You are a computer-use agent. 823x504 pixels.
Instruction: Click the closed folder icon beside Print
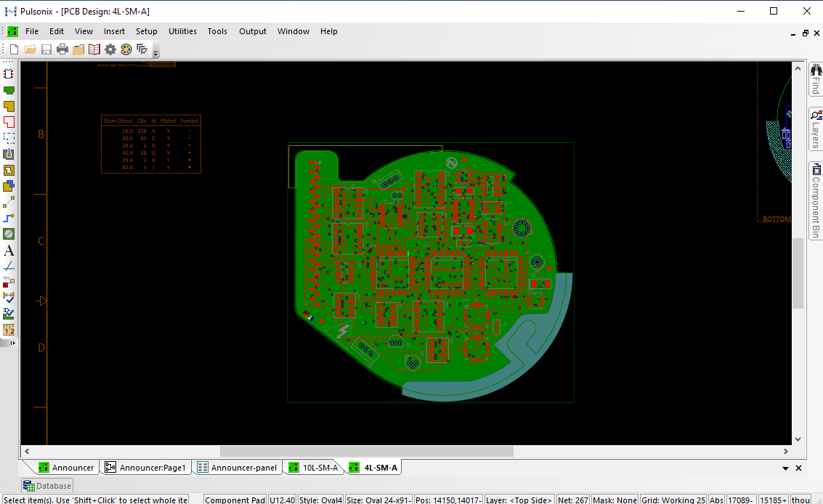(x=78, y=49)
